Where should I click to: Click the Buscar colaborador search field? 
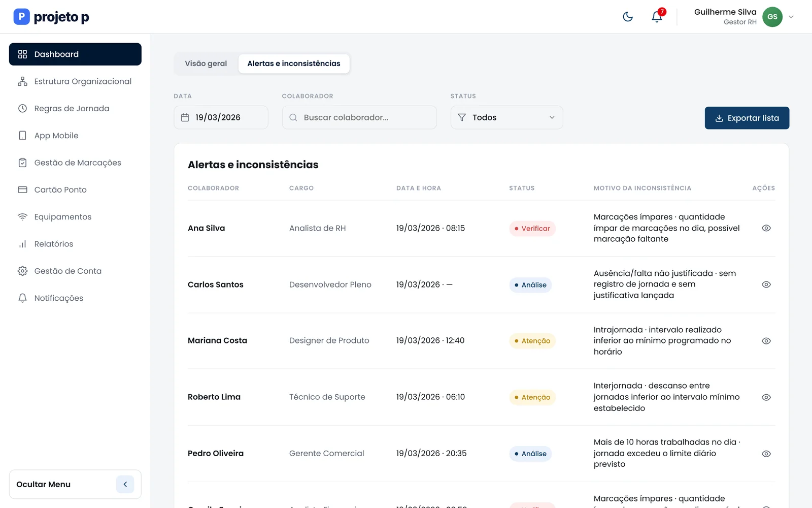[359, 117]
